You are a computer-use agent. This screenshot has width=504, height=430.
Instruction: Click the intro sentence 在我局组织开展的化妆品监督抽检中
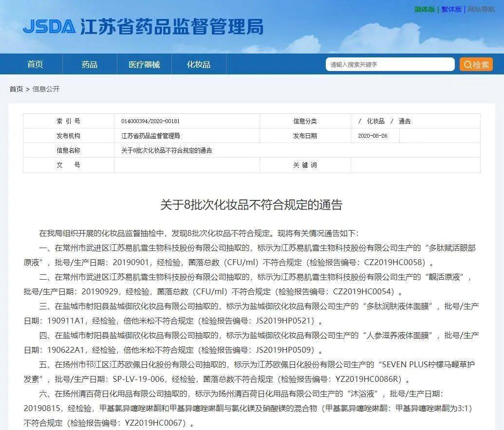(101, 233)
